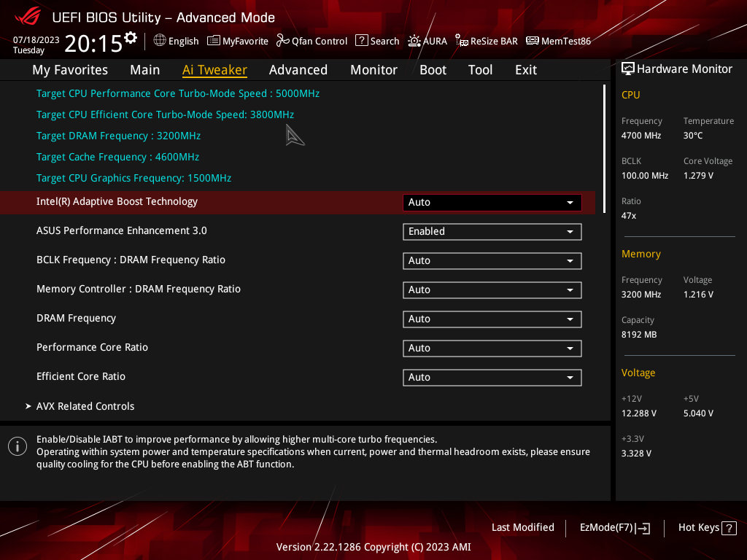Select Memory Controller : DRAM Frequency Ratio label
Screen dimensions: 747x560
coord(139,289)
